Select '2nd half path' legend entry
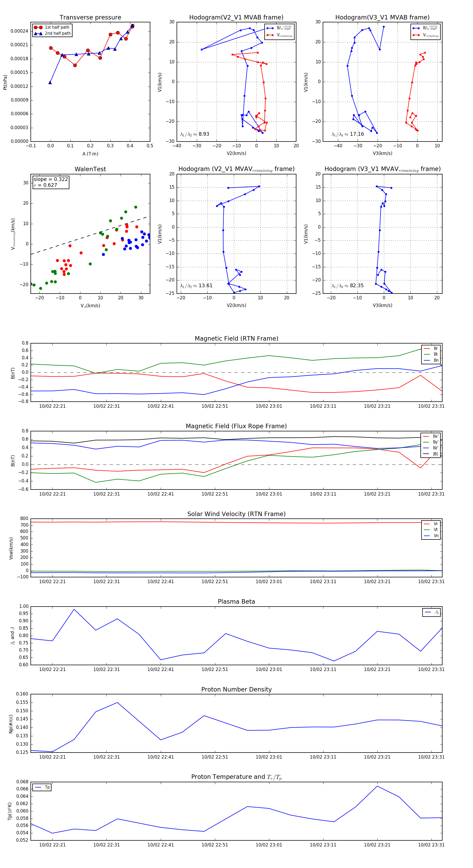The image size is (473, 868). coord(52,33)
